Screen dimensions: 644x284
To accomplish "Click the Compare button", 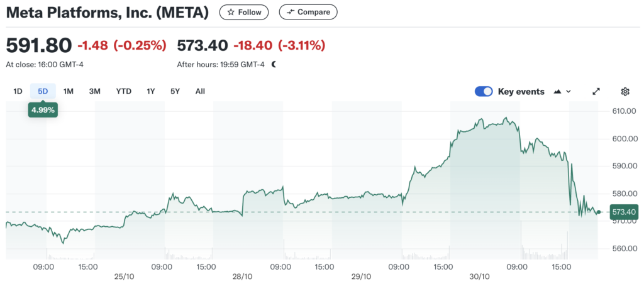I will click(x=308, y=12).
